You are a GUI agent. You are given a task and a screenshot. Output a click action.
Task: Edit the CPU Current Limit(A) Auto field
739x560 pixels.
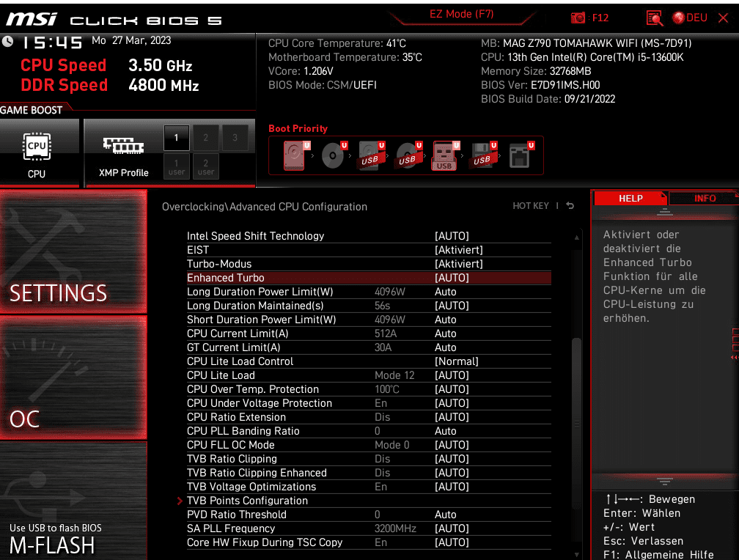click(446, 334)
